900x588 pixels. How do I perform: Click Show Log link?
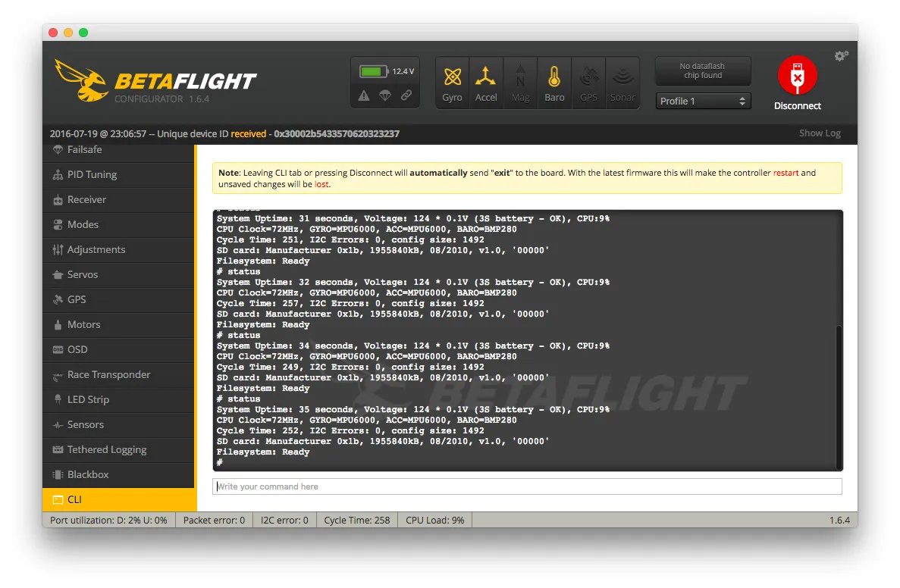tap(820, 133)
